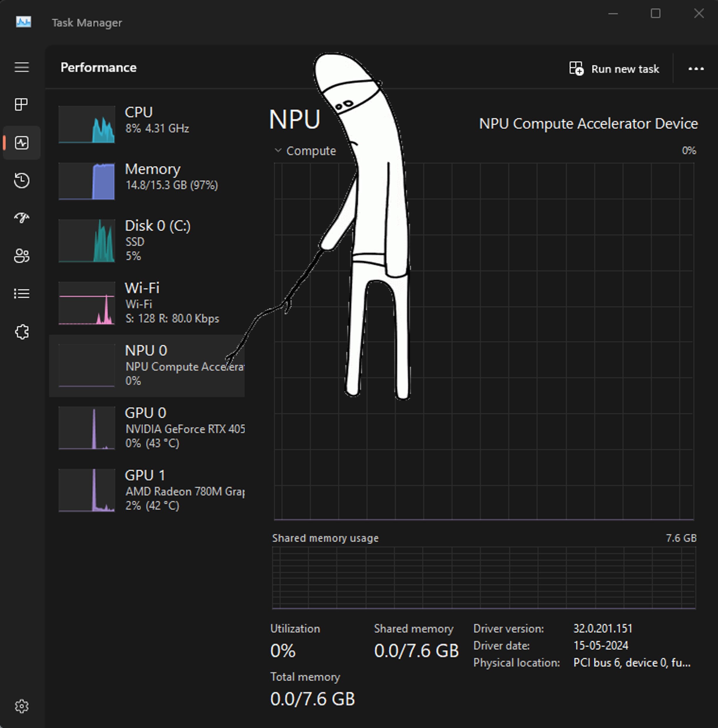The image size is (718, 728).
Task: Open the hamburger navigation menu
Action: 21,67
